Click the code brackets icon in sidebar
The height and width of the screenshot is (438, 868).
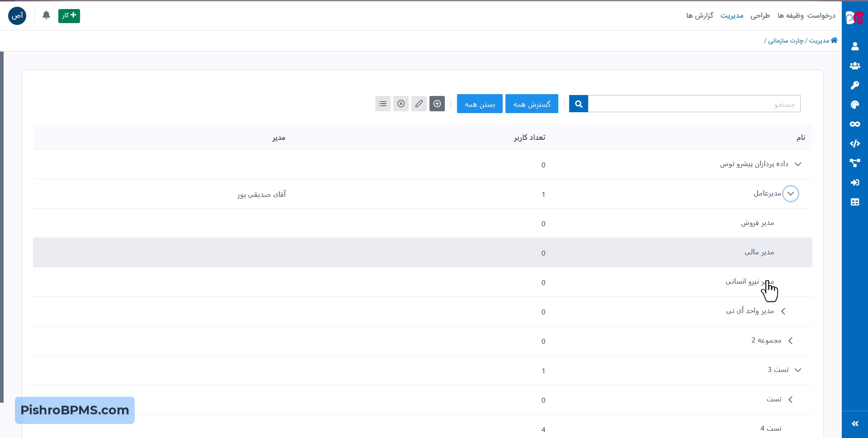tap(854, 143)
